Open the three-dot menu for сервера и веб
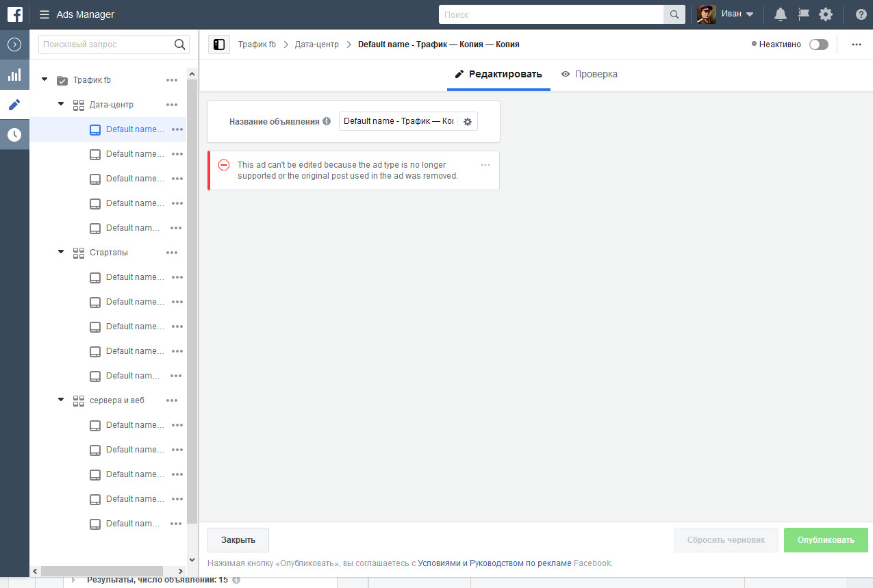 (x=172, y=400)
